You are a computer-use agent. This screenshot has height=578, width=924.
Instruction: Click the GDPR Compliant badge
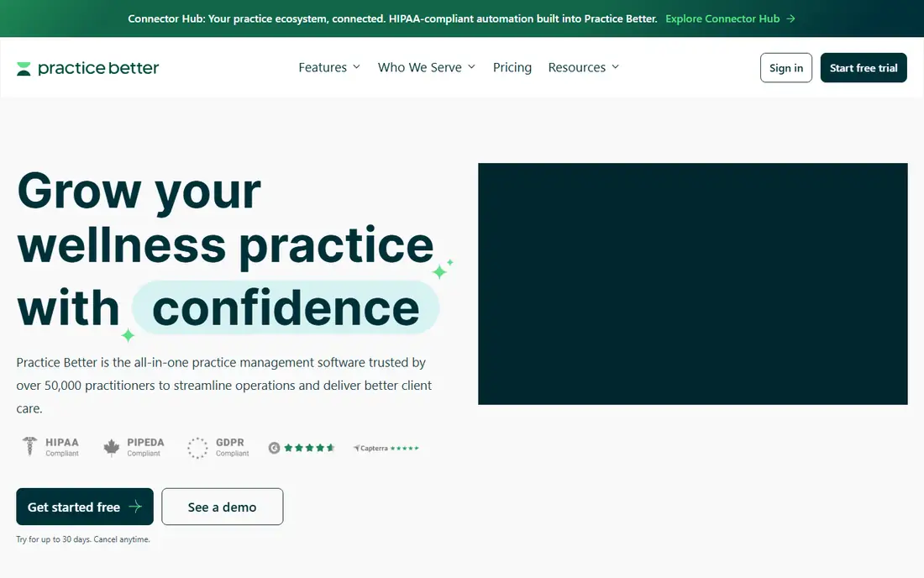(x=218, y=447)
